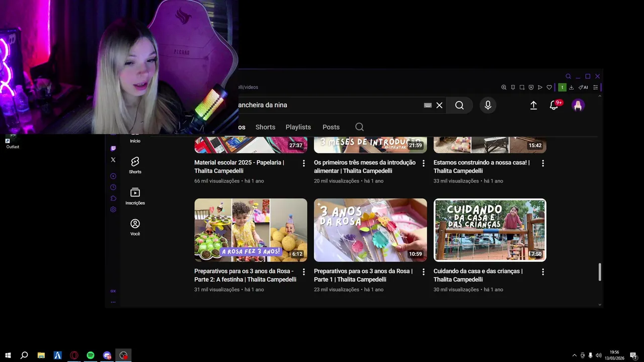This screenshot has height=362, width=644.
Task: Open X (Twitter) in the browser sidebar
Action: tap(113, 160)
